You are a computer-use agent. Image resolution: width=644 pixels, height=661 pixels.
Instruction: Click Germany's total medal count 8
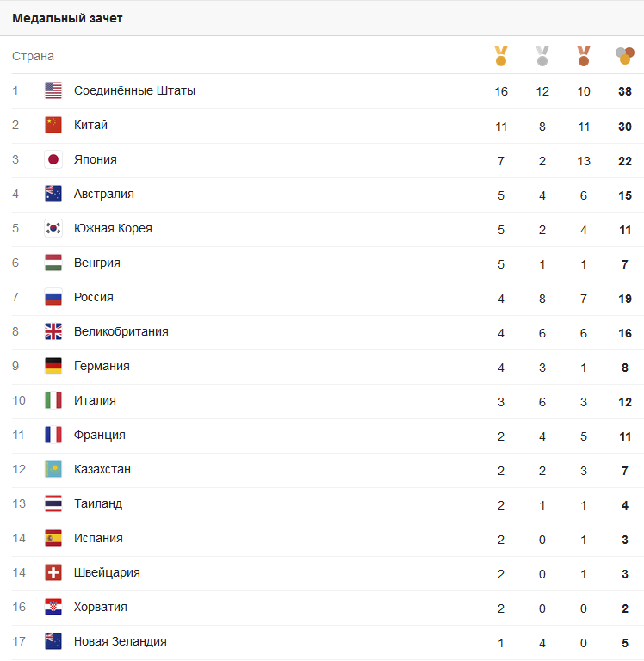coord(625,368)
